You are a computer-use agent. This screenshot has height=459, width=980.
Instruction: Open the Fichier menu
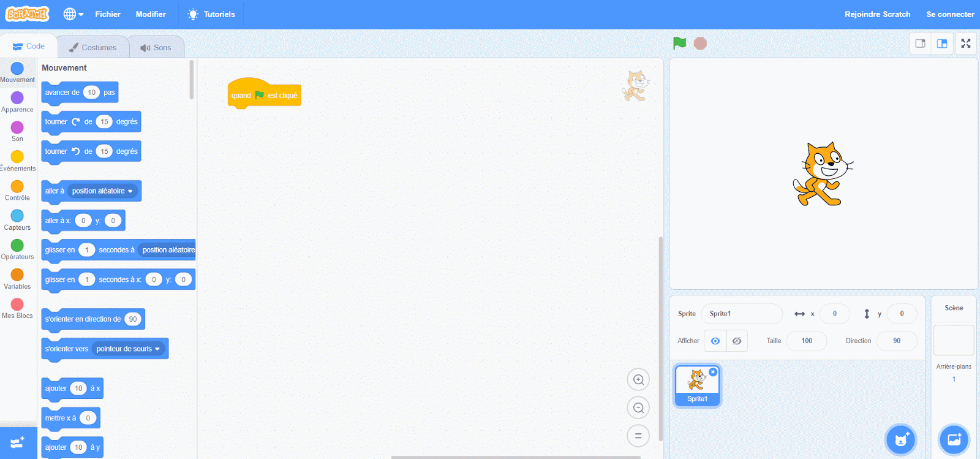tap(108, 14)
